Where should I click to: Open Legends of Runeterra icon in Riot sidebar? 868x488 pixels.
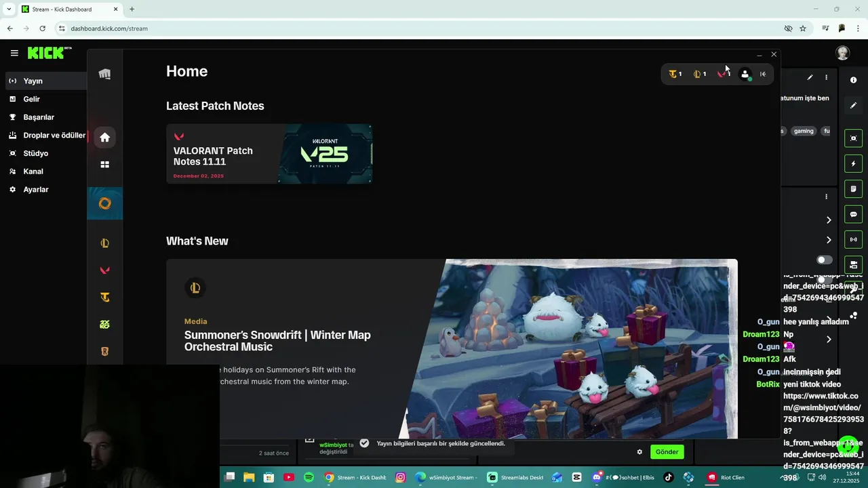(104, 351)
